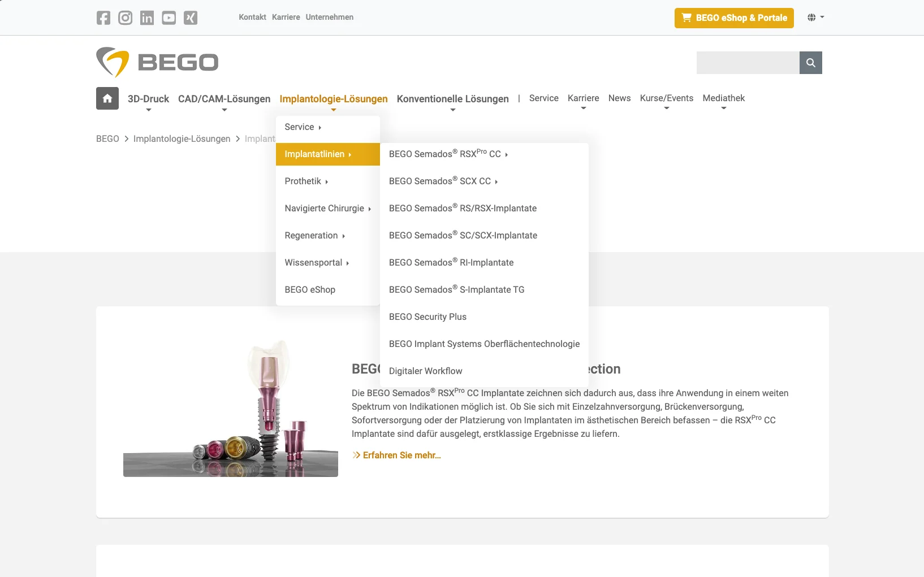This screenshot has height=577, width=924.
Task: Select BEGO Semados RS/RSX-Implantate
Action: click(x=485, y=209)
